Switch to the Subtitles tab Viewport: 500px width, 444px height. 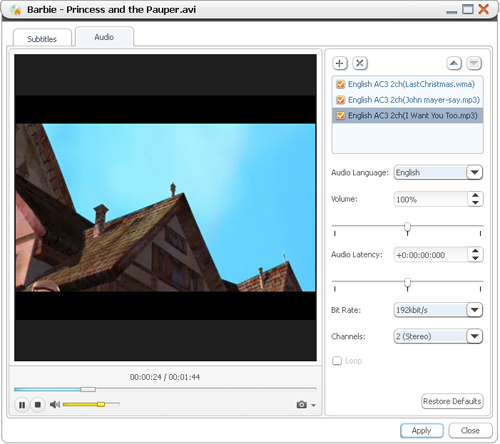(x=42, y=39)
